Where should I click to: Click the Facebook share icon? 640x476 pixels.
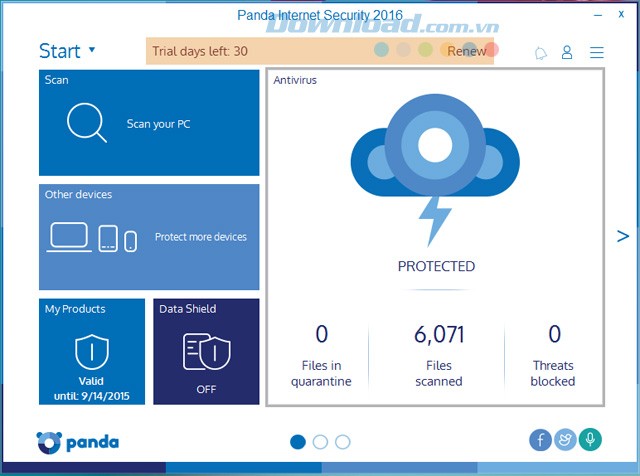(541, 440)
